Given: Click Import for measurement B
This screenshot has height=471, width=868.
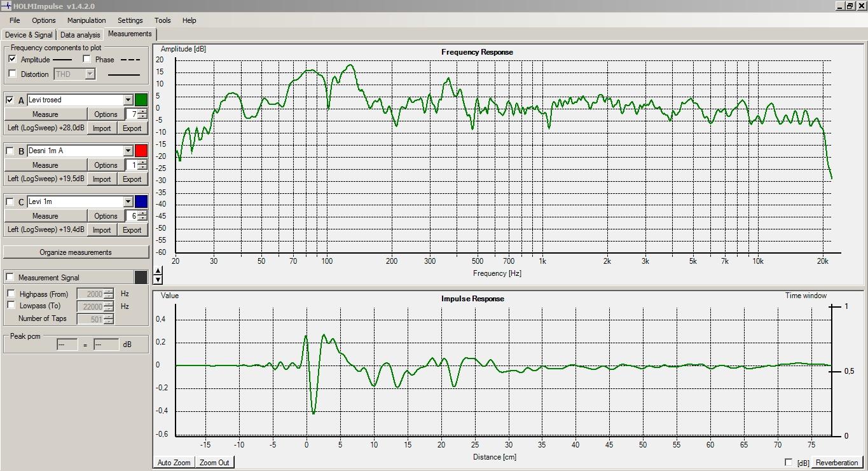Looking at the screenshot, I should pyautogui.click(x=102, y=179).
